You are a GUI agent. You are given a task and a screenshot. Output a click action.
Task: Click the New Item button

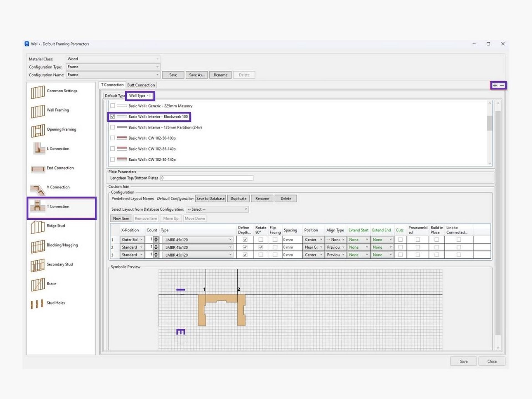(121, 218)
